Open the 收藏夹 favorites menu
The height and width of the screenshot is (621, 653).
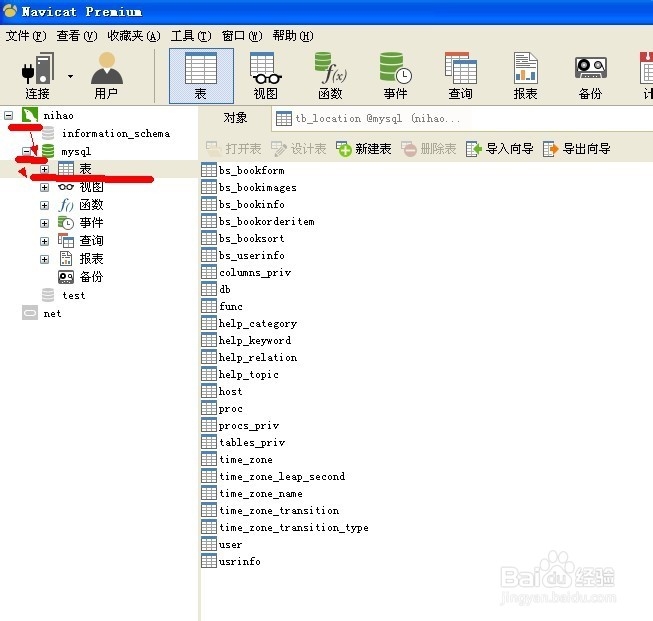[134, 36]
